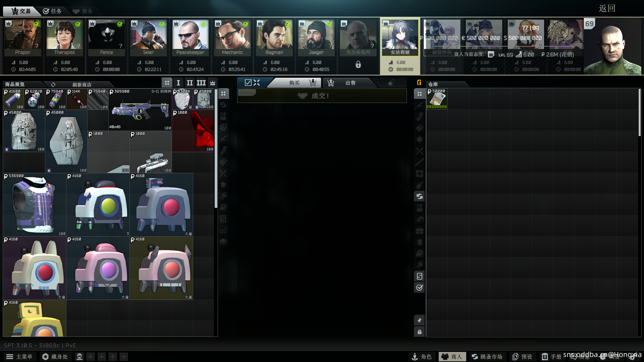The width and height of the screenshot is (644, 362).
Task: Filter stash by the document icon
Action: coord(419,276)
